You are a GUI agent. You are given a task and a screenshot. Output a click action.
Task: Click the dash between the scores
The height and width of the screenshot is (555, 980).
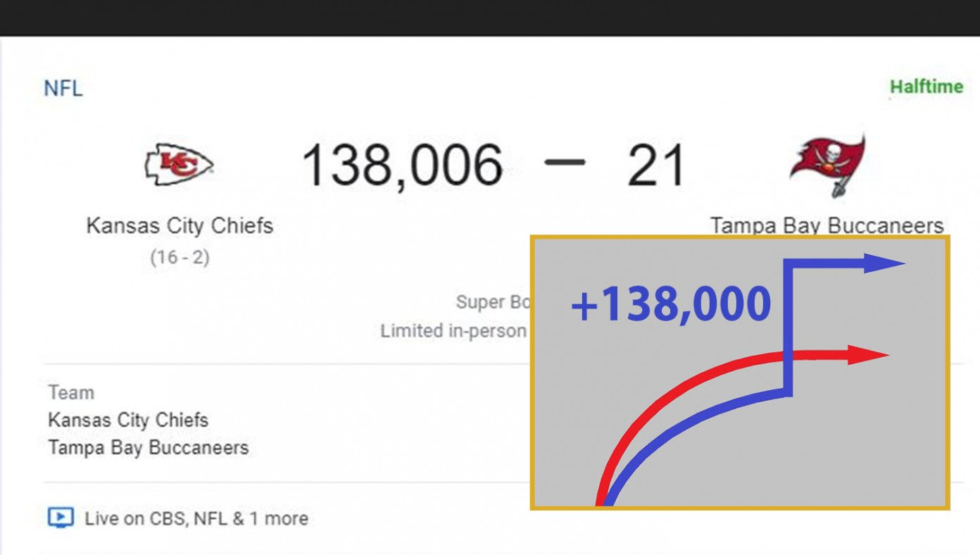click(565, 162)
